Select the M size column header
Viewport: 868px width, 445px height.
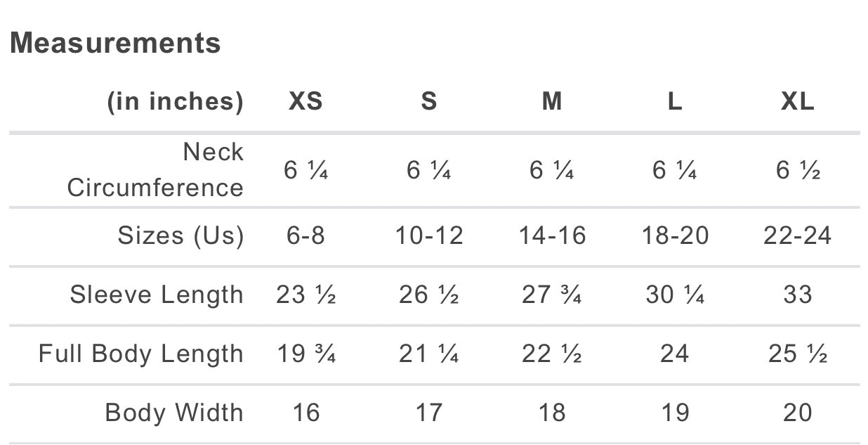pyautogui.click(x=552, y=101)
